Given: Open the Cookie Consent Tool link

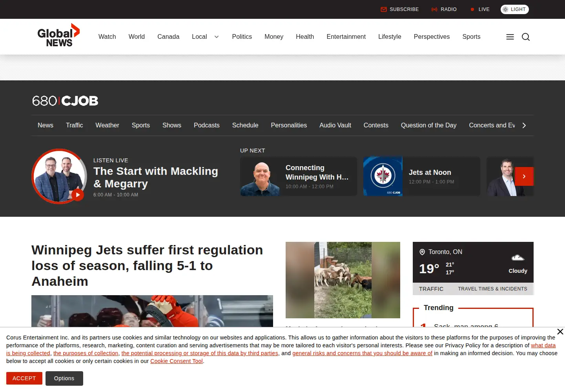Looking at the screenshot, I should 177,361.
